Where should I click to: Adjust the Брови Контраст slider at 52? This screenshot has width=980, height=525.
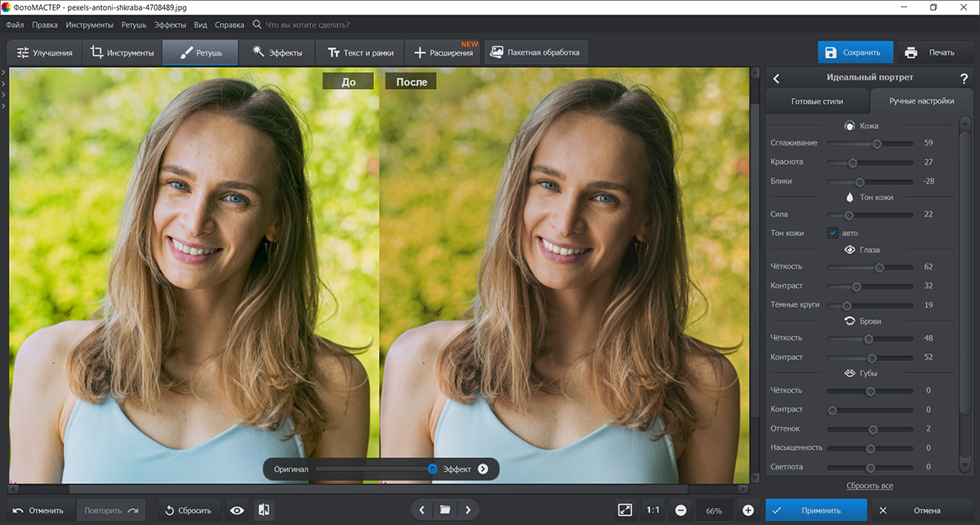coord(870,358)
